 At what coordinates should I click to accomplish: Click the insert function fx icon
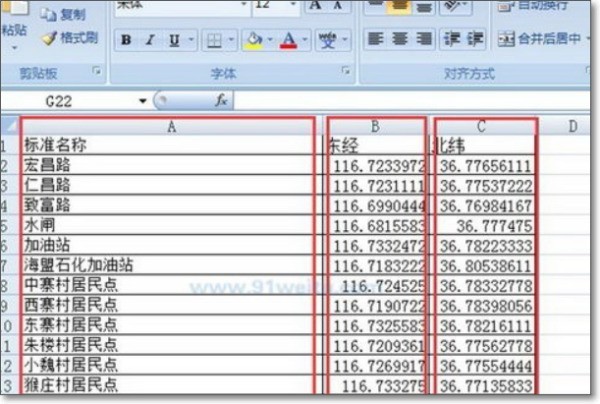coord(222,101)
